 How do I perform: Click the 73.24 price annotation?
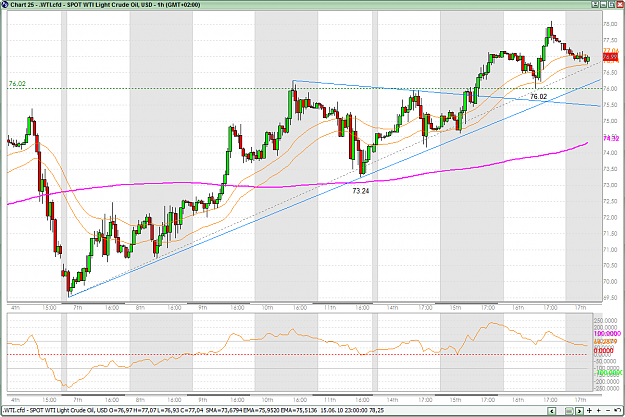coord(361,191)
